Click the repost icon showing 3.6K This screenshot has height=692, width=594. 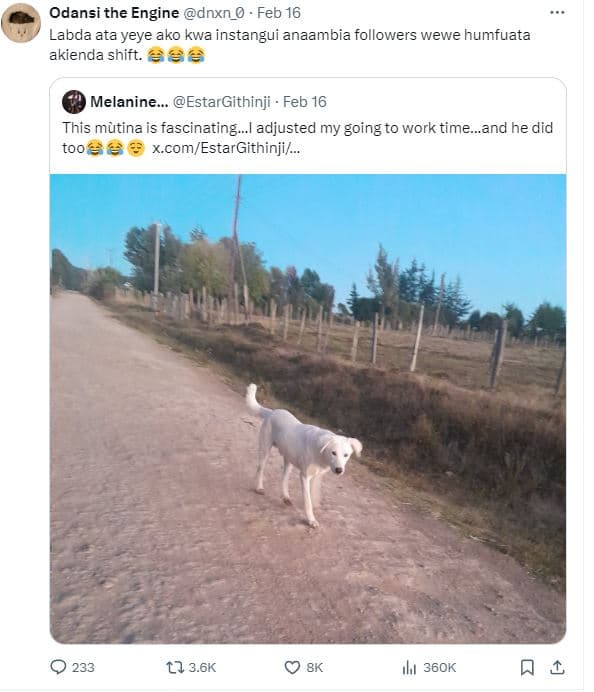coord(175,667)
